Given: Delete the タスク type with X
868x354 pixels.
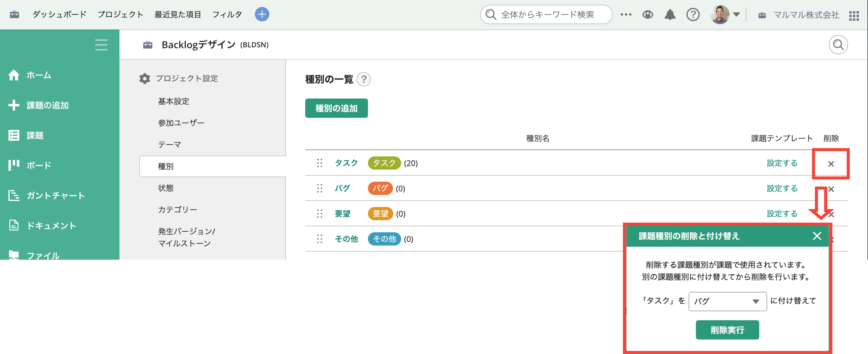Looking at the screenshot, I should (831, 164).
